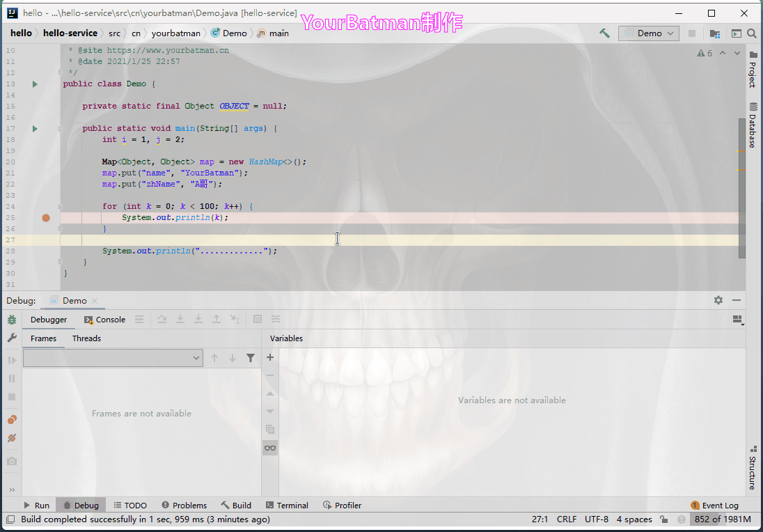This screenshot has width=763, height=532.
Task: Open the TODO tool window
Action: [x=130, y=506]
